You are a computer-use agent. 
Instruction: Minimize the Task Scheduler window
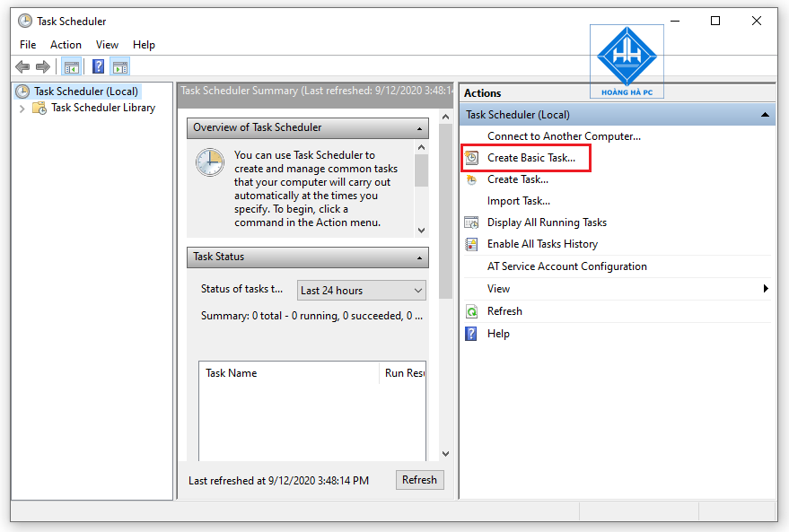point(675,21)
